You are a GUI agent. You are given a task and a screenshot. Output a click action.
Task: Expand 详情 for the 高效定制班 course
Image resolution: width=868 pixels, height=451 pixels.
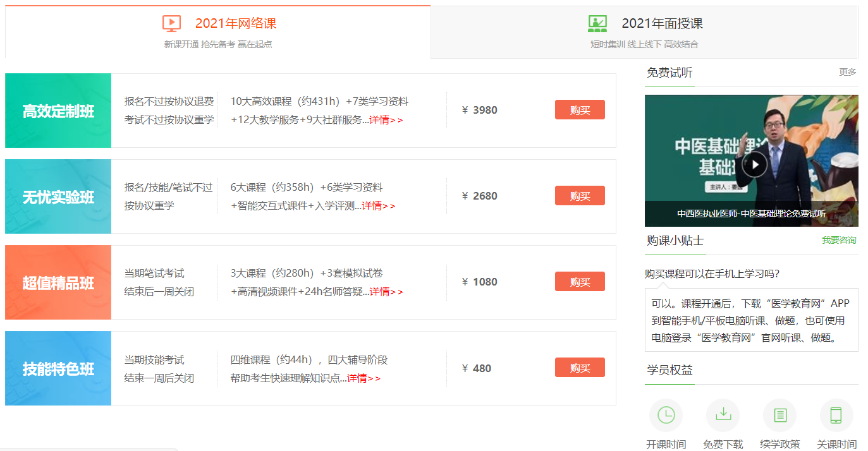point(385,120)
